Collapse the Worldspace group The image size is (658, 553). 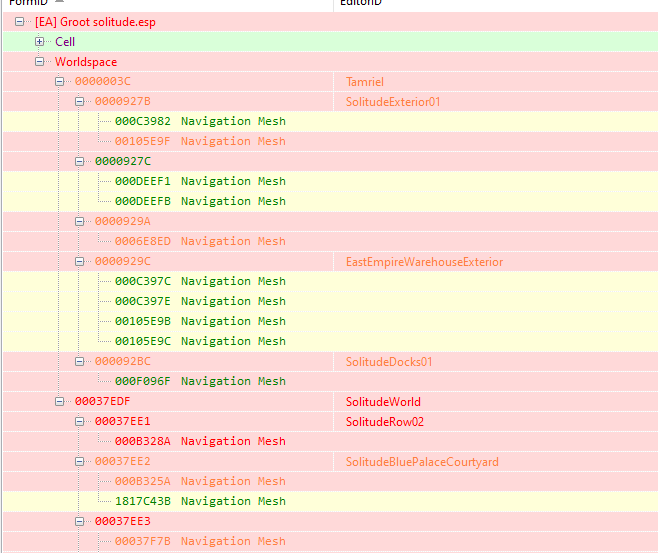click(x=39, y=62)
